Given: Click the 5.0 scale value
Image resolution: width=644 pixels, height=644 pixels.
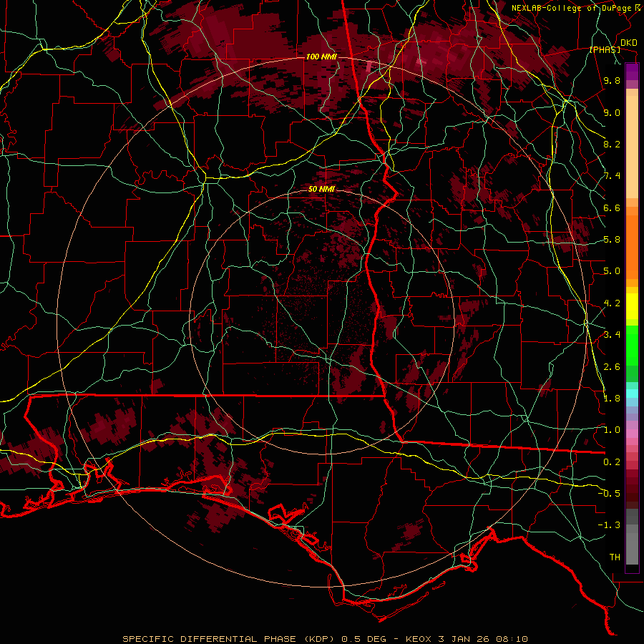Looking at the screenshot, I should [612, 271].
